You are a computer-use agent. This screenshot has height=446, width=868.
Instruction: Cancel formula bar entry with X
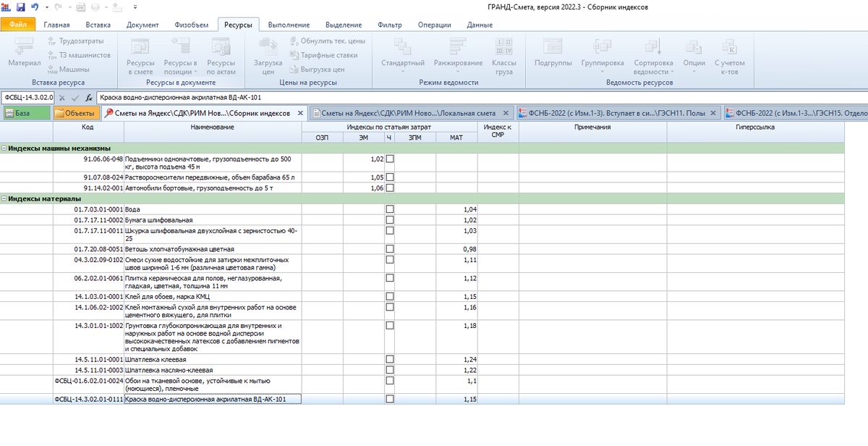(62, 98)
